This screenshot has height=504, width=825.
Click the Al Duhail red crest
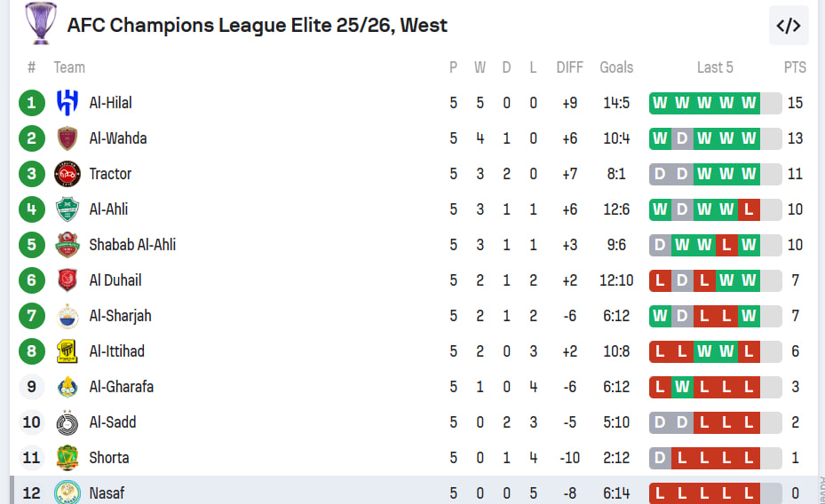(x=67, y=280)
